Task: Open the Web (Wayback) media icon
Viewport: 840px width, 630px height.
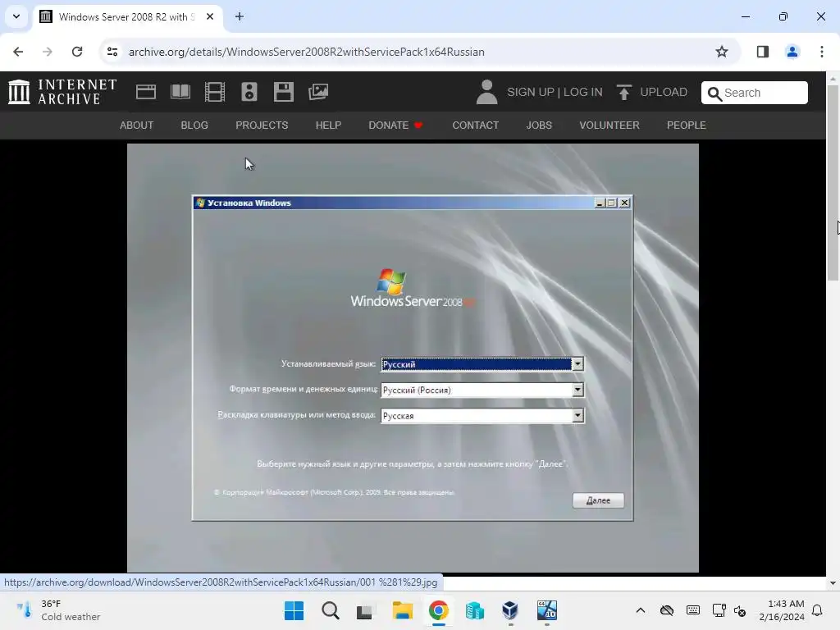Action: coord(146,92)
